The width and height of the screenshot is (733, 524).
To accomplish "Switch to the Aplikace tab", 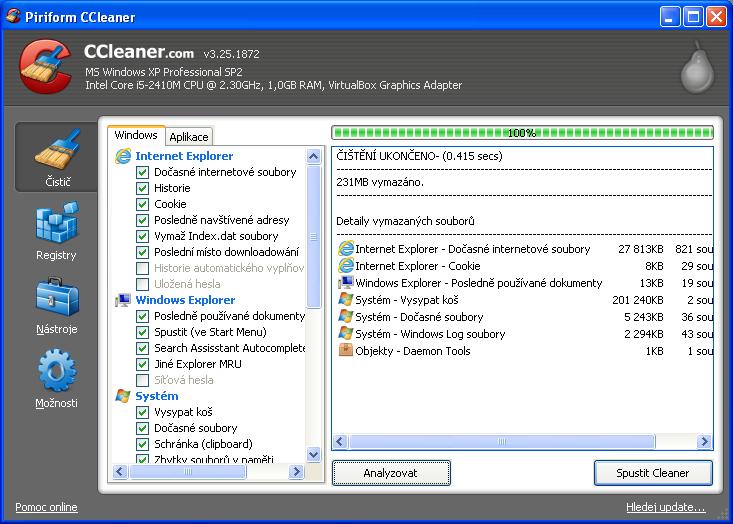I will point(188,137).
